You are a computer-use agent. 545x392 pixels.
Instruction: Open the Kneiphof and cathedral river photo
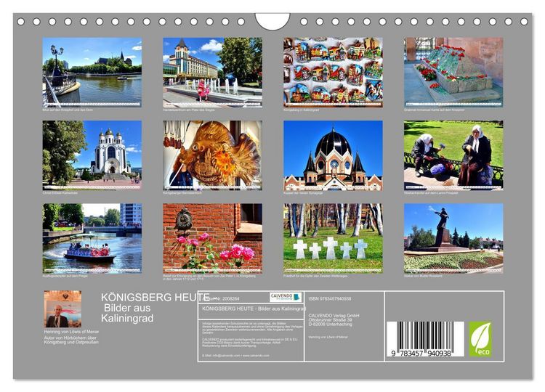[92, 72]
